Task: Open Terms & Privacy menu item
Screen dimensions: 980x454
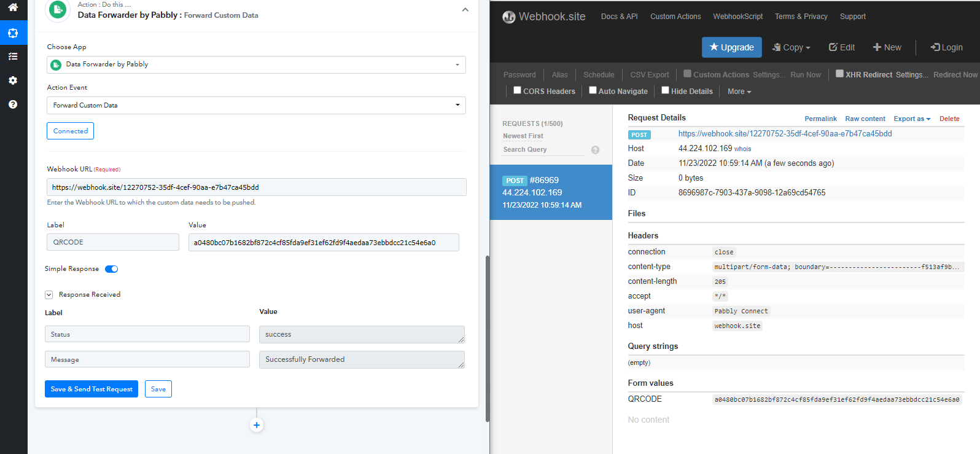Action: (x=801, y=17)
